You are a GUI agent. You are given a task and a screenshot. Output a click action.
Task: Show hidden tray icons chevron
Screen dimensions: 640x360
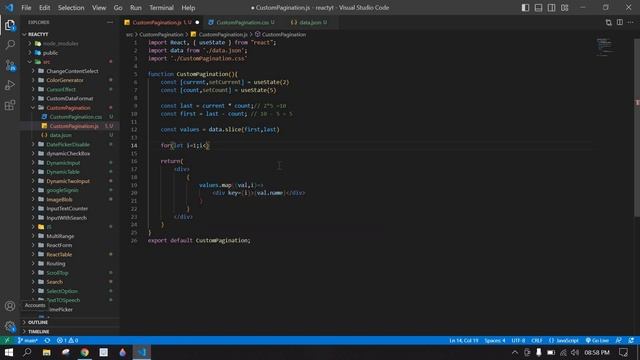pos(515,352)
